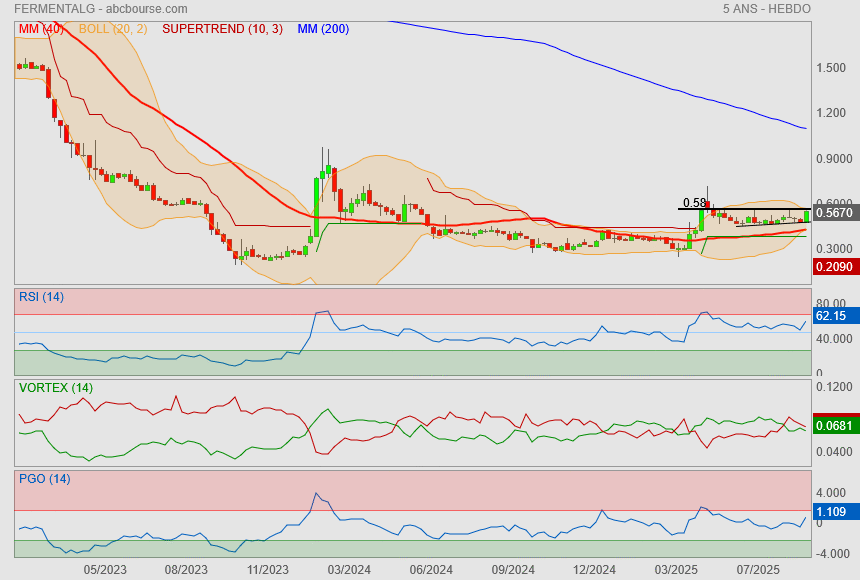Click the 1.200 price axis label
This screenshot has height=580, width=860.
(x=830, y=113)
